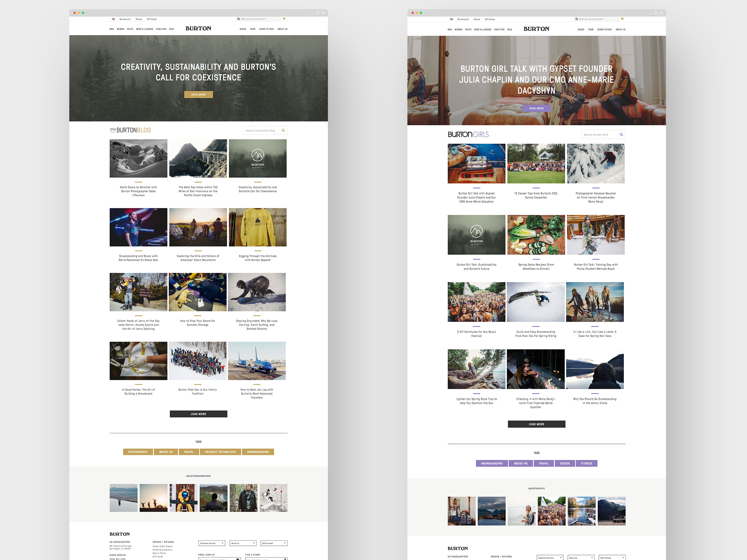Screen dimensions: 747x560
Task: Open the 3 DIY Hairstyles festival crowd thumbnail
Action: pyautogui.click(x=477, y=302)
